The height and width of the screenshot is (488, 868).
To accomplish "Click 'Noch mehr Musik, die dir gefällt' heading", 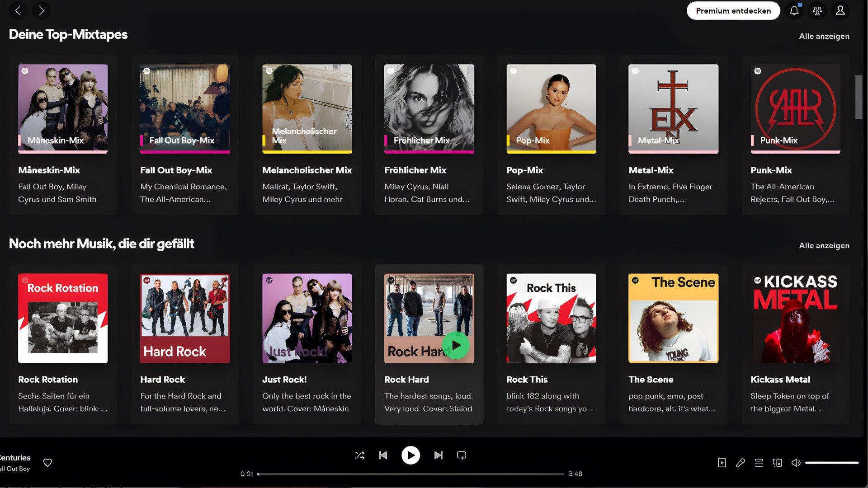I will pos(101,244).
